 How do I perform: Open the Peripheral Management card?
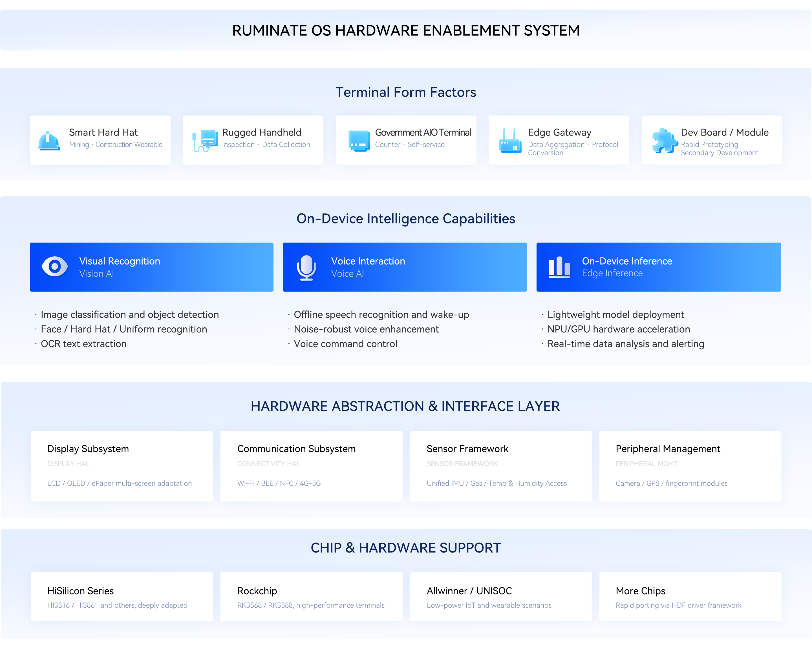690,466
